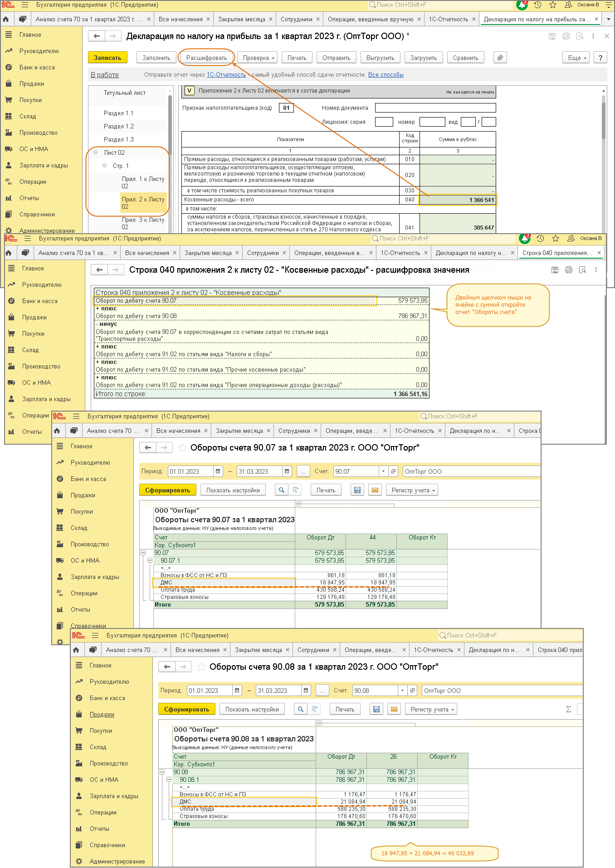Open Банк и касса section in top window sidebar
This screenshot has height=868, width=615.
click(37, 67)
